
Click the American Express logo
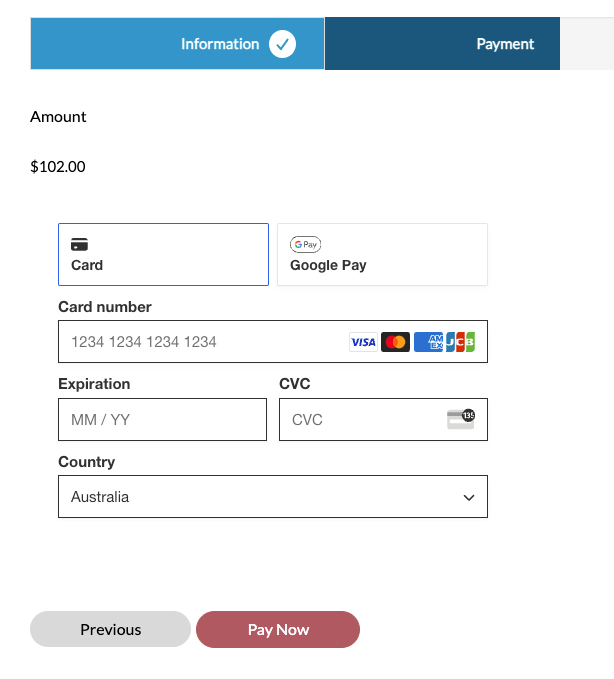pyautogui.click(x=428, y=342)
